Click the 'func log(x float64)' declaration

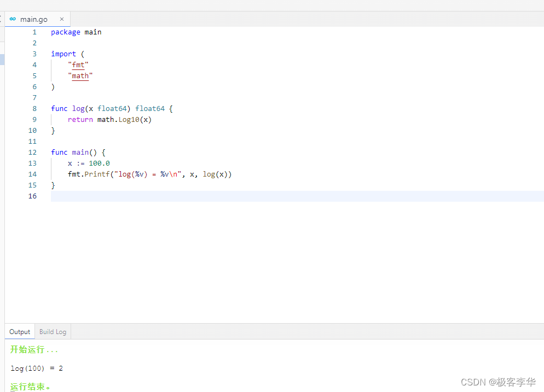coord(112,109)
